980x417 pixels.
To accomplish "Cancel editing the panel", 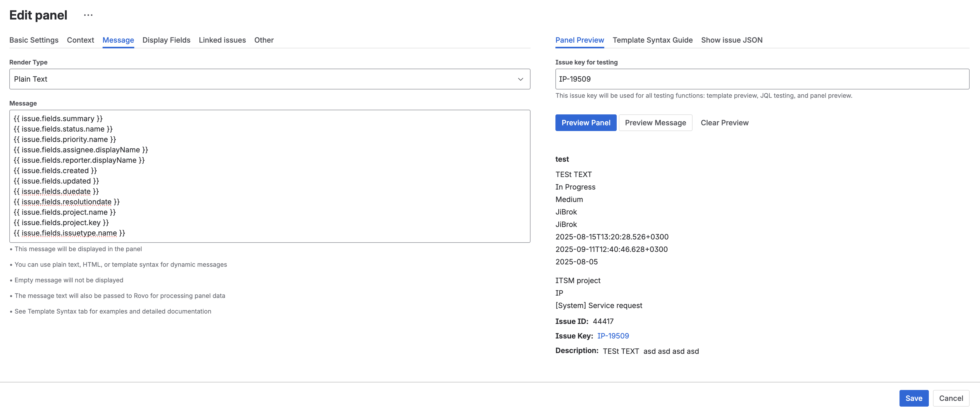I will pos(950,398).
